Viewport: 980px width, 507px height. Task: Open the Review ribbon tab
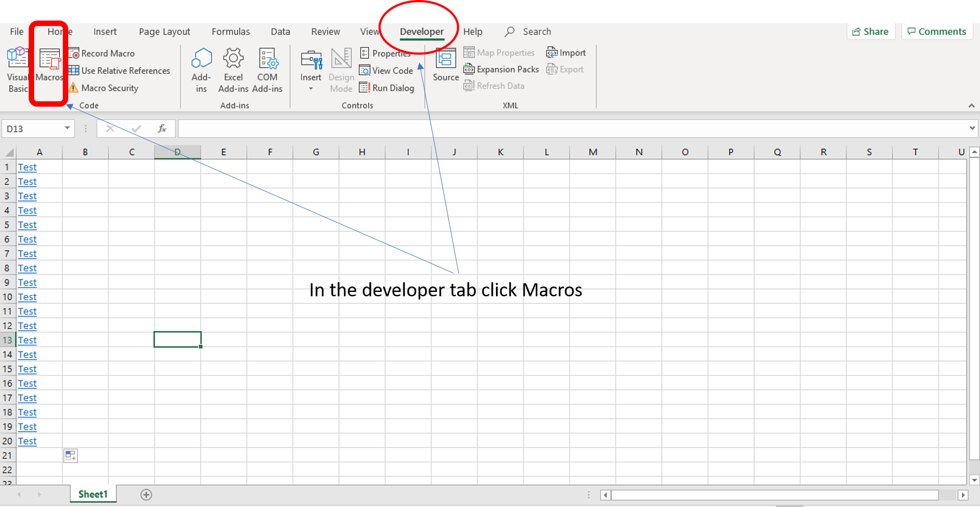click(x=325, y=31)
